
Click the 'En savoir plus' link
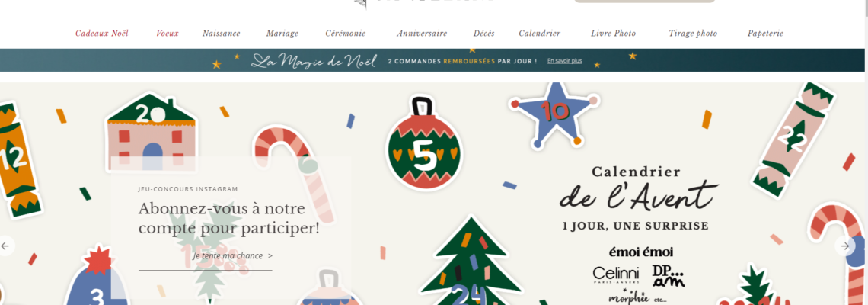point(565,61)
